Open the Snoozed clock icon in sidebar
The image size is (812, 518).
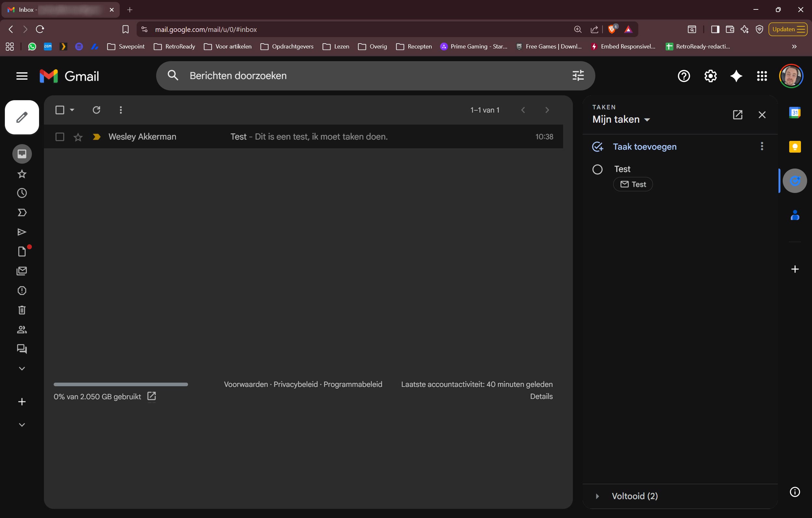coord(22,193)
